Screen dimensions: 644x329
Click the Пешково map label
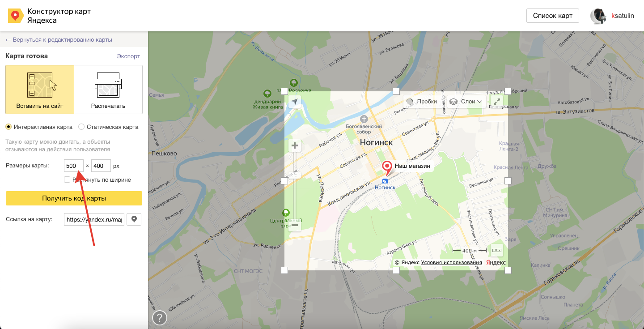click(164, 153)
